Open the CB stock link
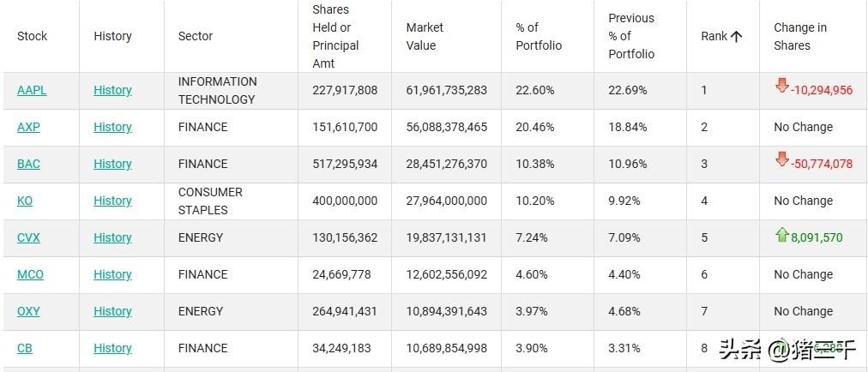 (25, 348)
